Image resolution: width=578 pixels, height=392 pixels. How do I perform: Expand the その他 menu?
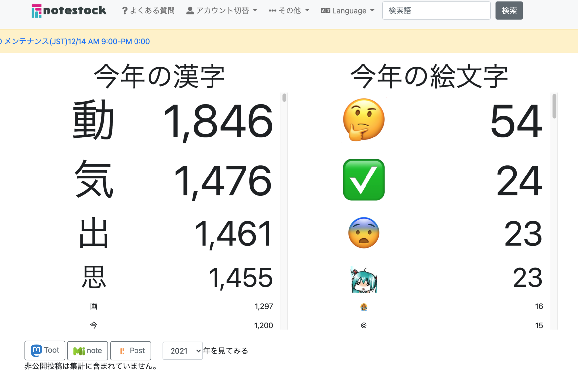[x=289, y=11]
